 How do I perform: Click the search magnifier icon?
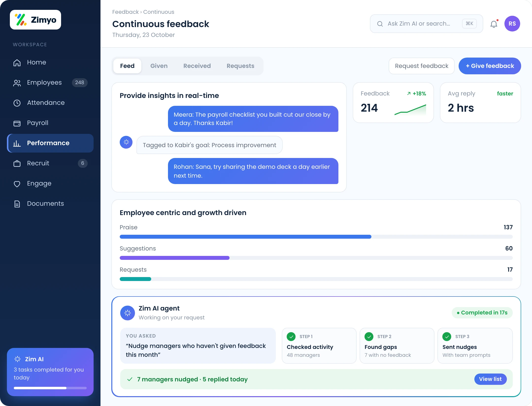[x=380, y=24]
